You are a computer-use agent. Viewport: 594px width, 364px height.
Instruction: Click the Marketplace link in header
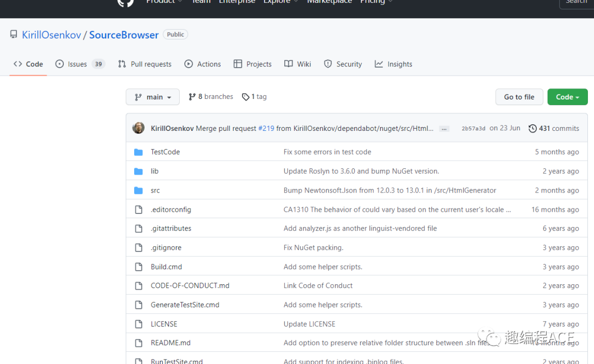click(x=329, y=2)
